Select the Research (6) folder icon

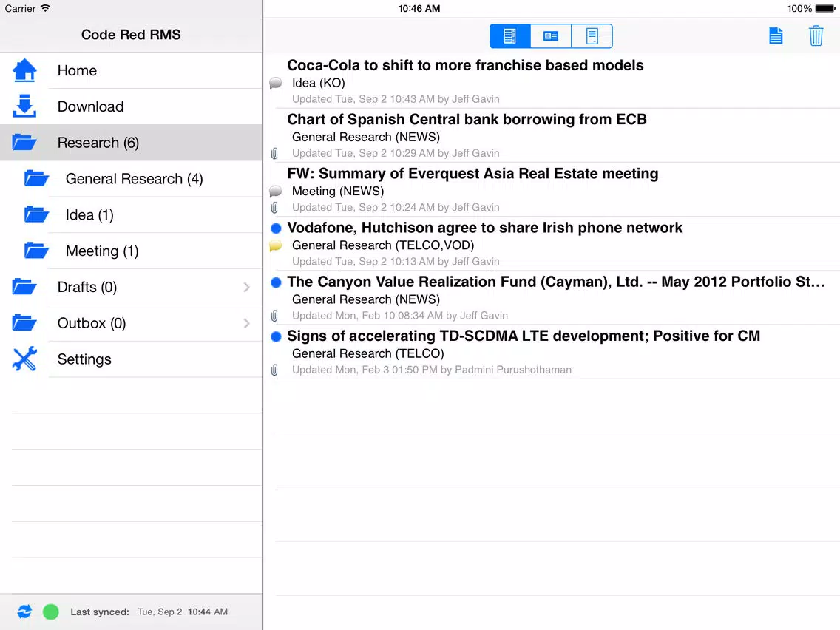coord(24,143)
